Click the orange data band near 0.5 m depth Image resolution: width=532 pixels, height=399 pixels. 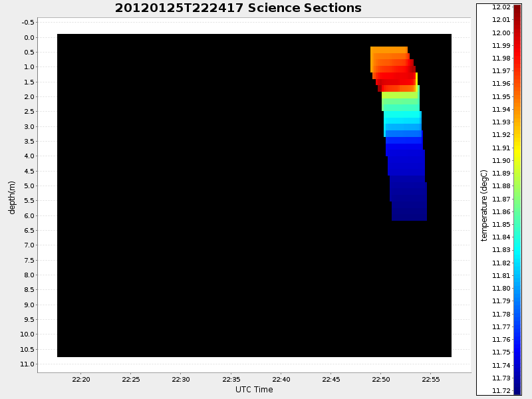389,50
